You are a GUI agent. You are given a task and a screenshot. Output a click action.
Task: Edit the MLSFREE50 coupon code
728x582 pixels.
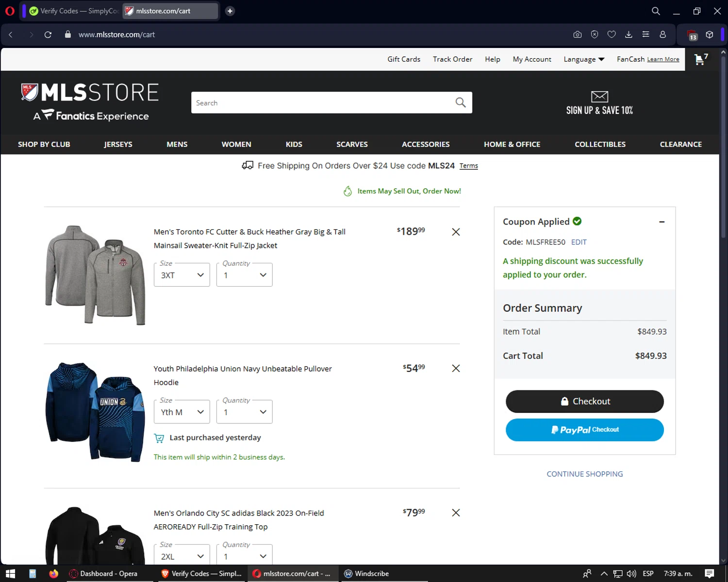click(x=579, y=242)
